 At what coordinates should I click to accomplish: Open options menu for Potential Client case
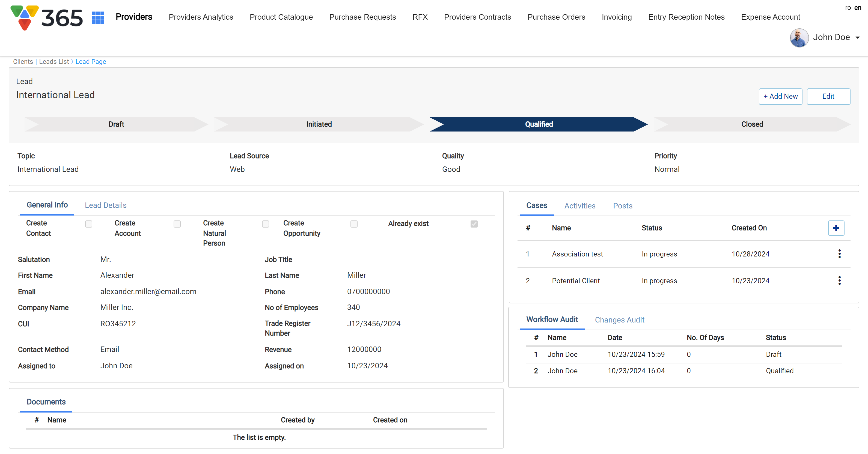tap(839, 280)
